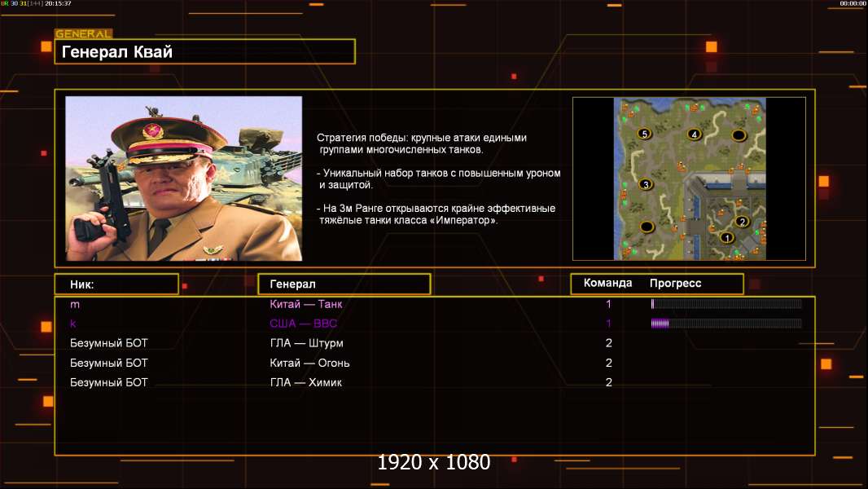
Task: Select start position marker 5 on map
Action: (x=645, y=133)
